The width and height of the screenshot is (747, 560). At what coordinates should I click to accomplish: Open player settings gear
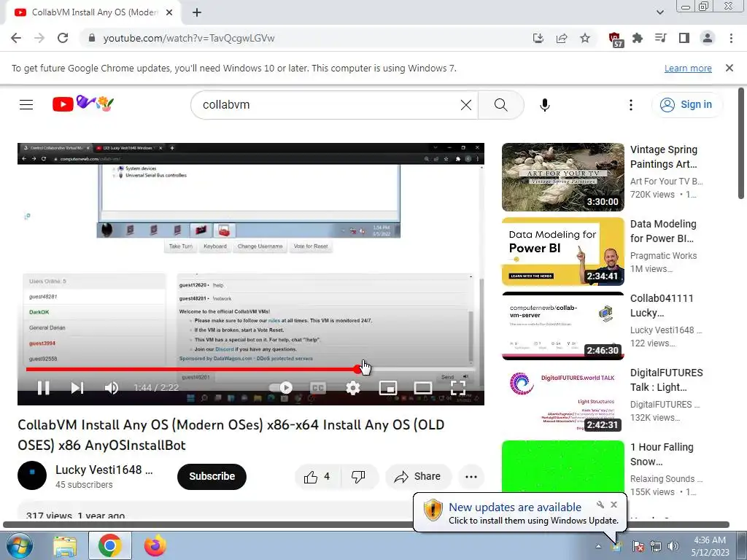coord(352,388)
